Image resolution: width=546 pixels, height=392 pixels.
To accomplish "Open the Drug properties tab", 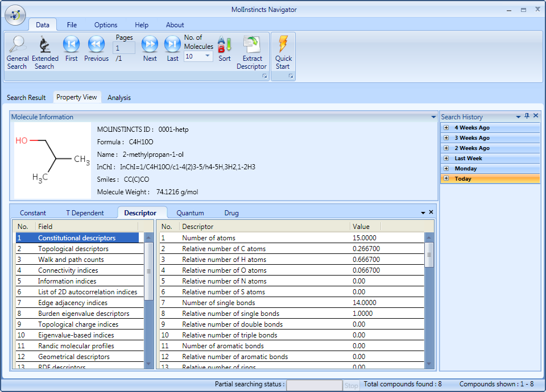I will pyautogui.click(x=231, y=213).
